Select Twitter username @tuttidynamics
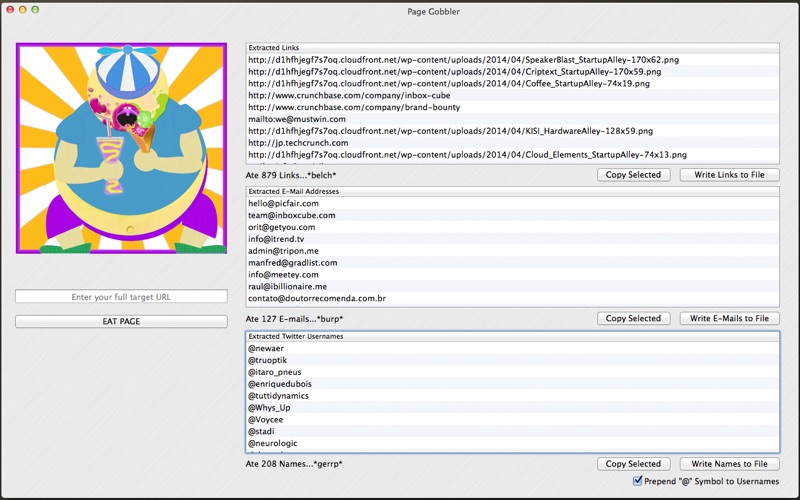Image resolution: width=800 pixels, height=500 pixels. tap(512, 396)
